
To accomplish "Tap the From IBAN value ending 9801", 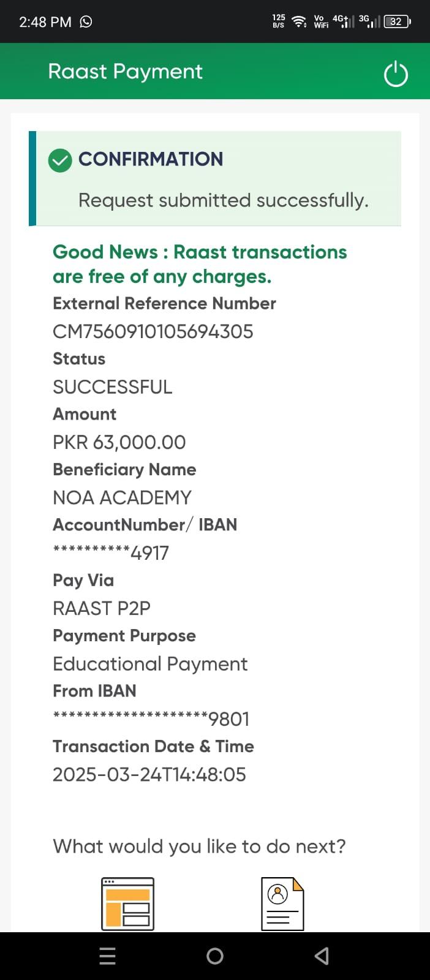I will coord(151,718).
